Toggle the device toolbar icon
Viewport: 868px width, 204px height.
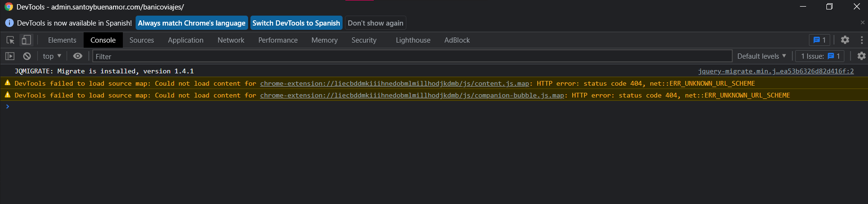pos(26,40)
